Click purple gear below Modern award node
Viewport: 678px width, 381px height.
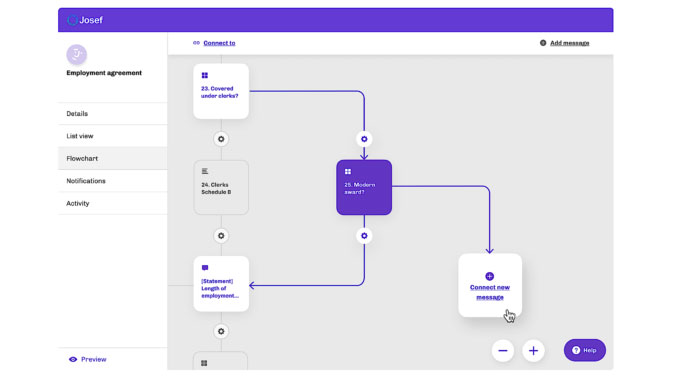[x=364, y=236]
